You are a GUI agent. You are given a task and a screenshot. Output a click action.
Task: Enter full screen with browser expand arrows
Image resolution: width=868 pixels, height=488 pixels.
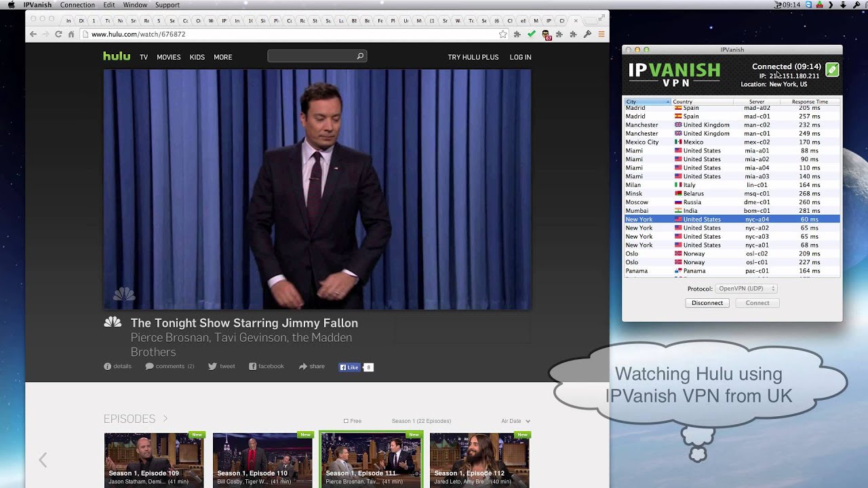pyautogui.click(x=602, y=17)
